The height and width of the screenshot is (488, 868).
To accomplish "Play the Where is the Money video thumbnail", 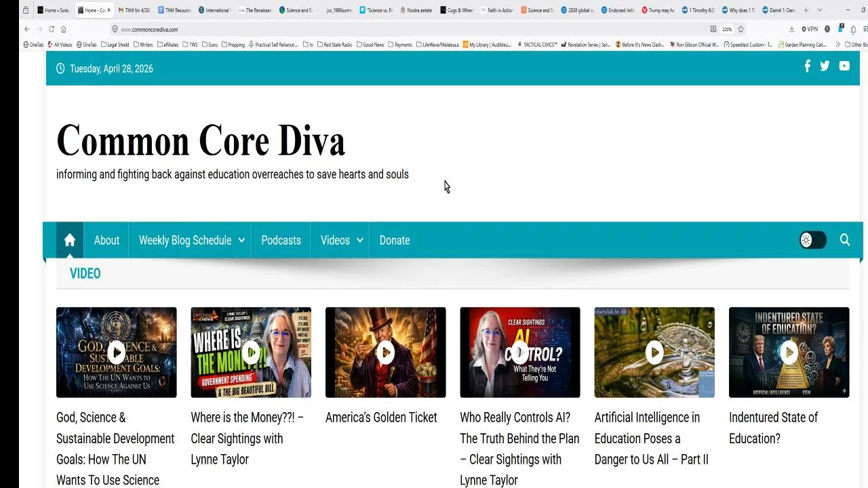I will click(251, 352).
